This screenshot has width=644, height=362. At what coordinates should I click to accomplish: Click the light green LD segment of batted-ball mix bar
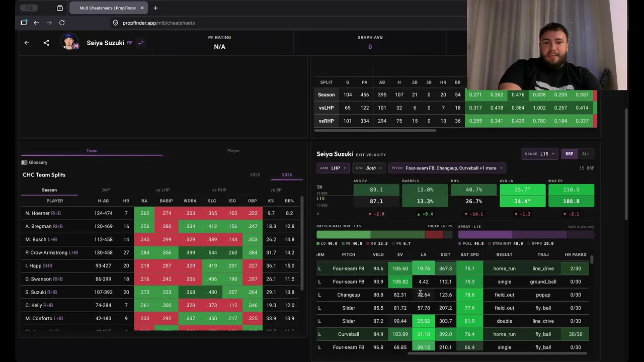tap(343, 234)
